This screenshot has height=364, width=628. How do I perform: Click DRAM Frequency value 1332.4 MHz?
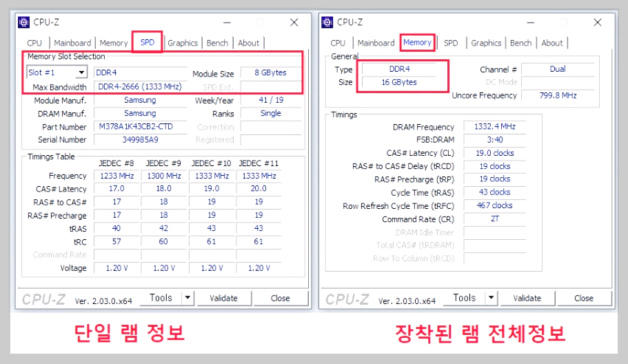click(495, 127)
